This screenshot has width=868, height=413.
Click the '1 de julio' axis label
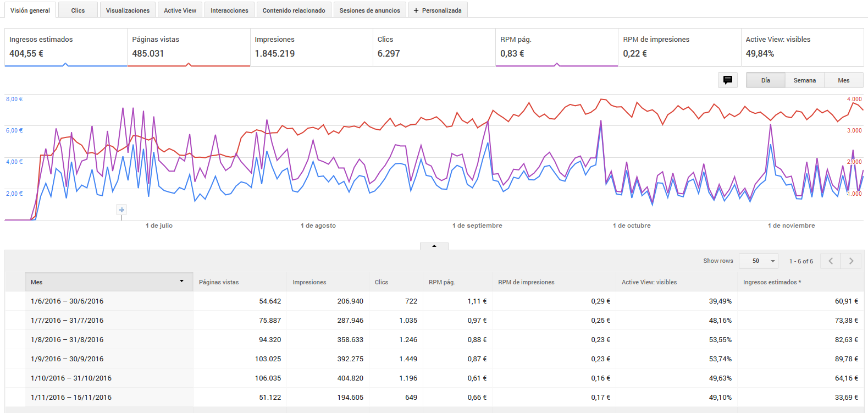point(159,225)
